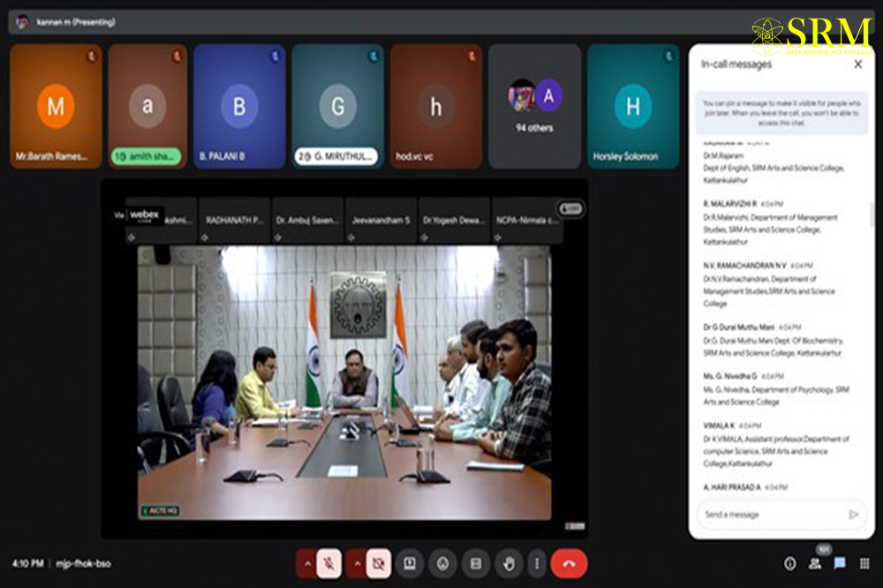The image size is (883, 588).
Task: Click the present screen icon
Action: click(x=410, y=563)
